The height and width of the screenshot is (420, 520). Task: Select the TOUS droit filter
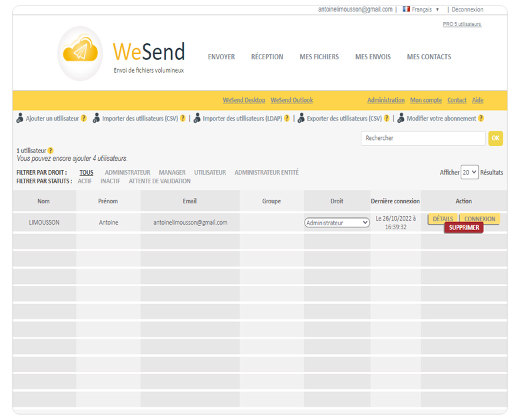pos(86,173)
